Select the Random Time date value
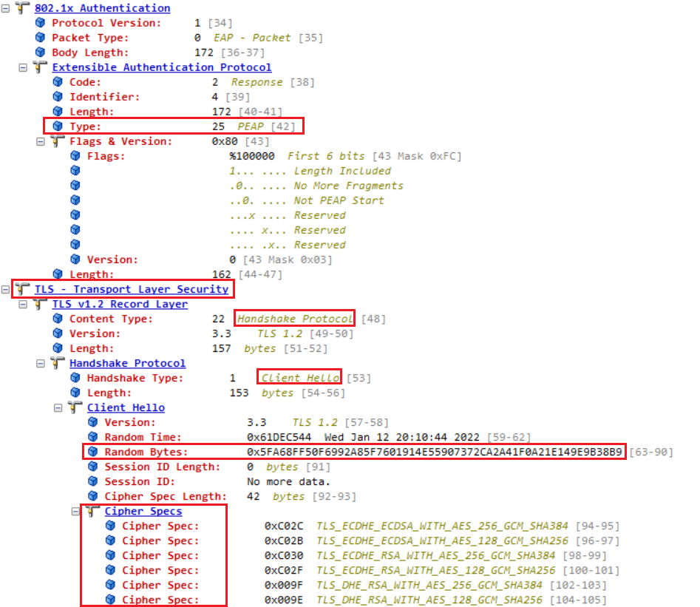Image resolution: width=700 pixels, height=607 pixels. coord(402,437)
